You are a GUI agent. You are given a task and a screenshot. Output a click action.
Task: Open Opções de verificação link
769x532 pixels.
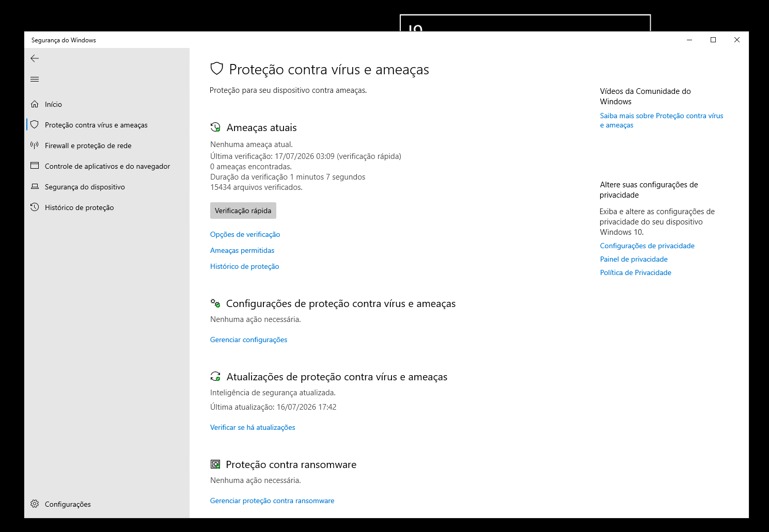[245, 234]
